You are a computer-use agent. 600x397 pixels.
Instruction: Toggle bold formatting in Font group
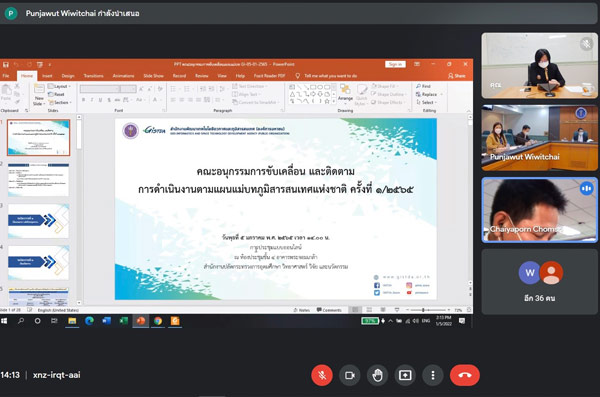83,100
